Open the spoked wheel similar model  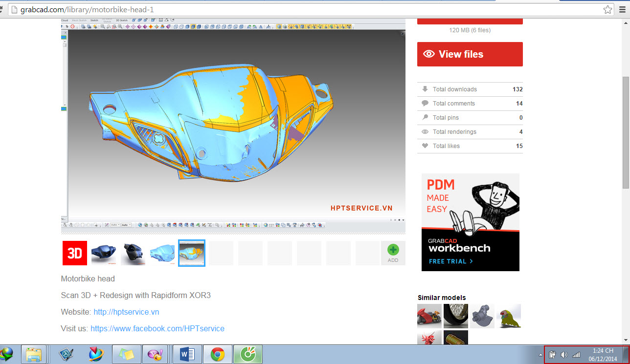pyautogui.click(x=456, y=316)
